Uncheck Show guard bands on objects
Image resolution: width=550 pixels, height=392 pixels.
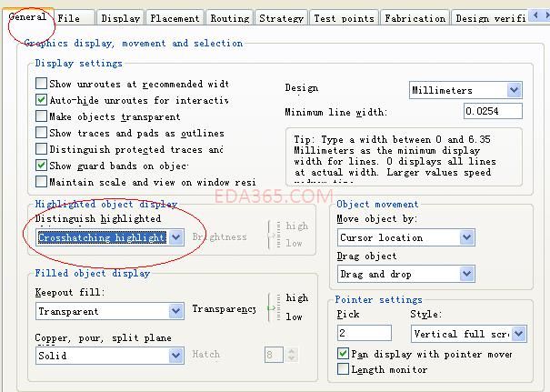[42, 166]
